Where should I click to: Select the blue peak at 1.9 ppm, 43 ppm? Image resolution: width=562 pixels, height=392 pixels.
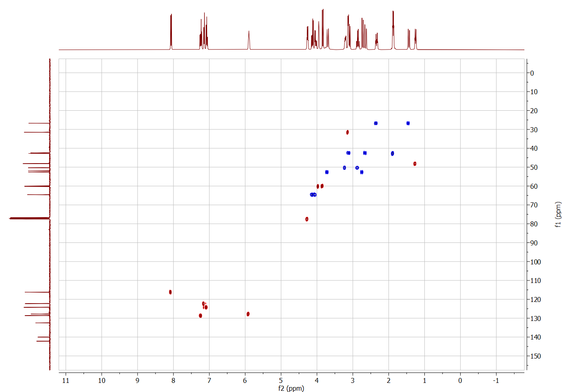pyautogui.click(x=392, y=154)
